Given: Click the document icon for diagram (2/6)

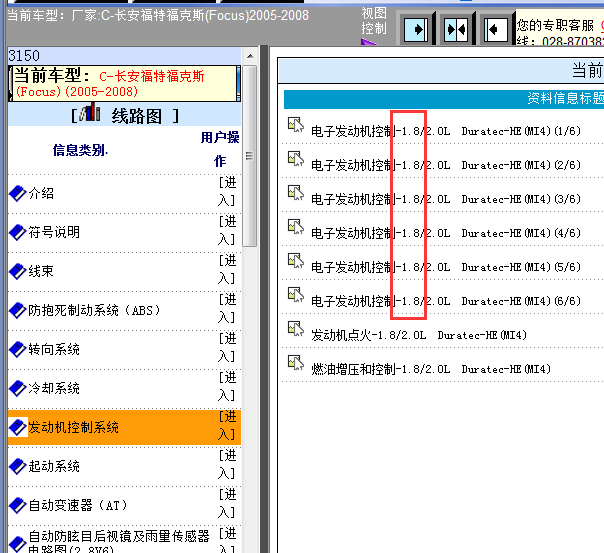Looking at the screenshot, I should click(x=296, y=159).
